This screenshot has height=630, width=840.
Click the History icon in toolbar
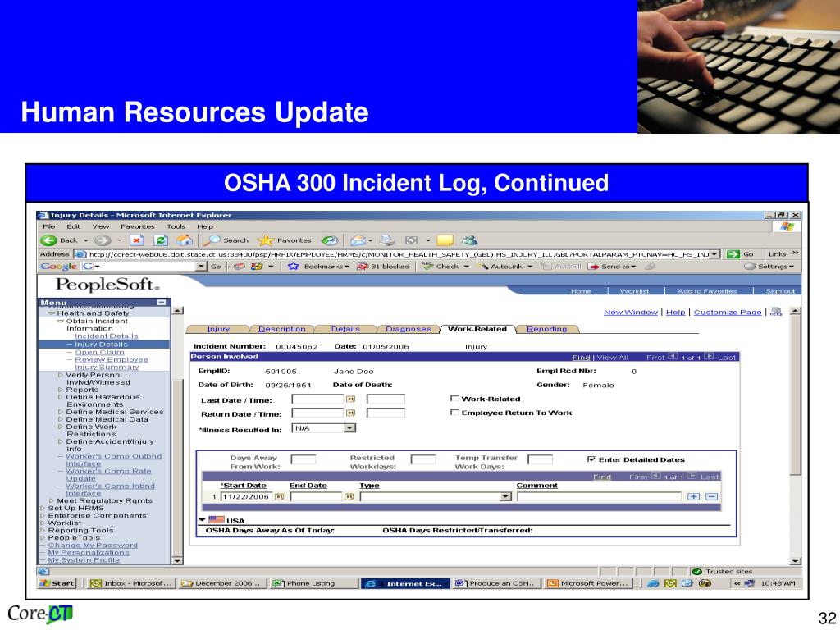[330, 240]
